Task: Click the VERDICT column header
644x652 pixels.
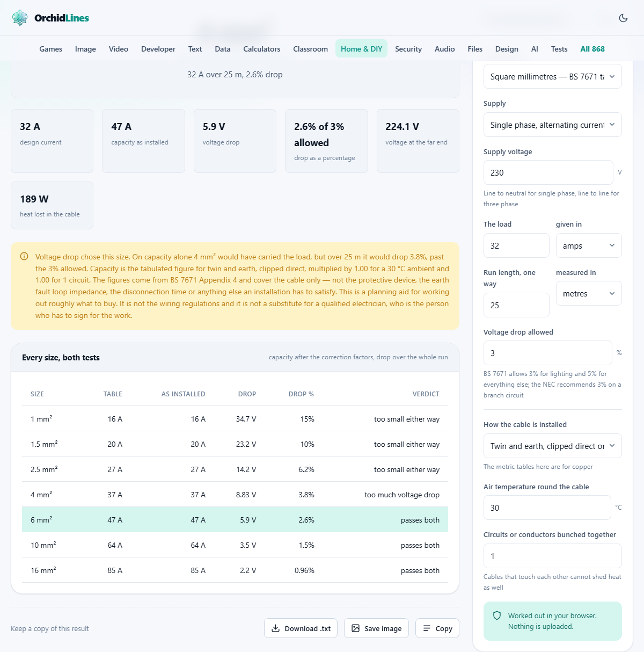Action: point(426,394)
